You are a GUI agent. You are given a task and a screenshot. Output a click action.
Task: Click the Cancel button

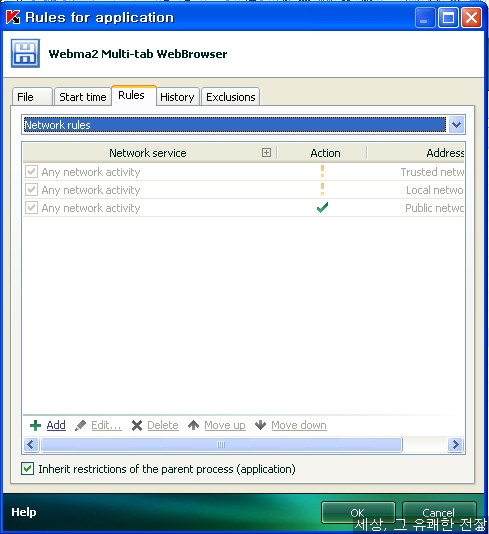pyautogui.click(x=439, y=513)
